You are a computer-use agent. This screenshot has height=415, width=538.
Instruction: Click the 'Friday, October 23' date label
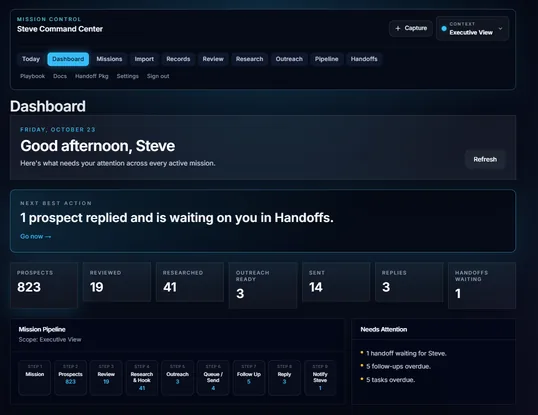click(58, 130)
